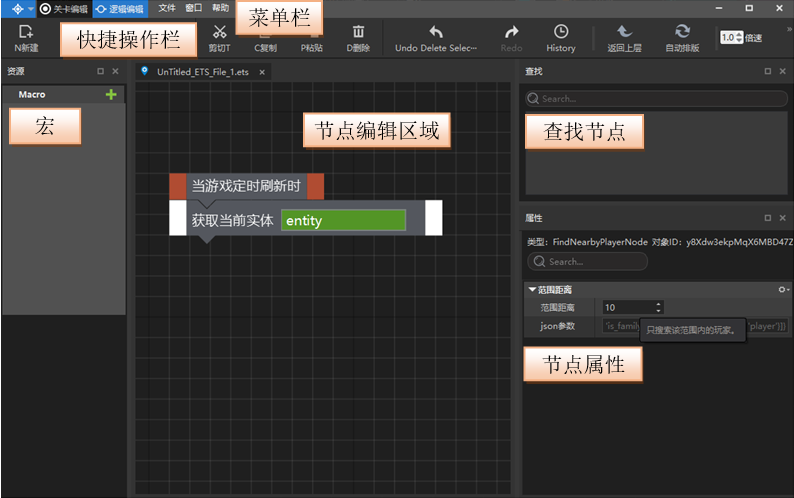Click the D删除 trash icon

pos(358,32)
